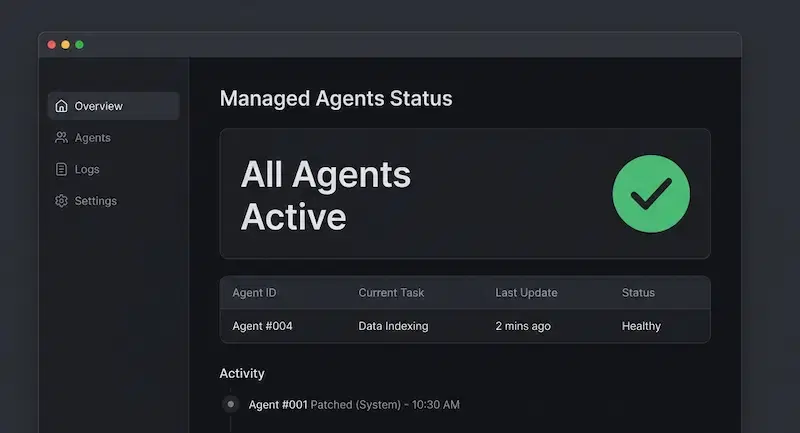This screenshot has height=433, width=800.
Task: Click the All Agents Active banner text
Action: coord(325,195)
